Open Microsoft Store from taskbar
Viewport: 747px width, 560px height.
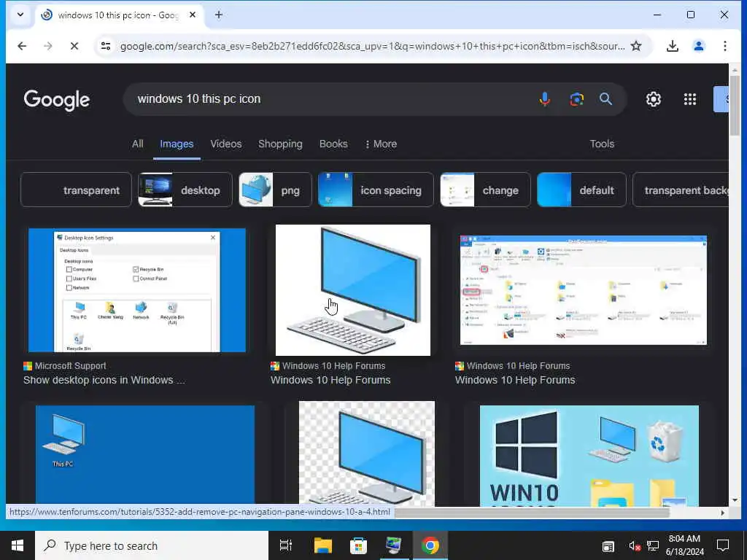coord(358,545)
